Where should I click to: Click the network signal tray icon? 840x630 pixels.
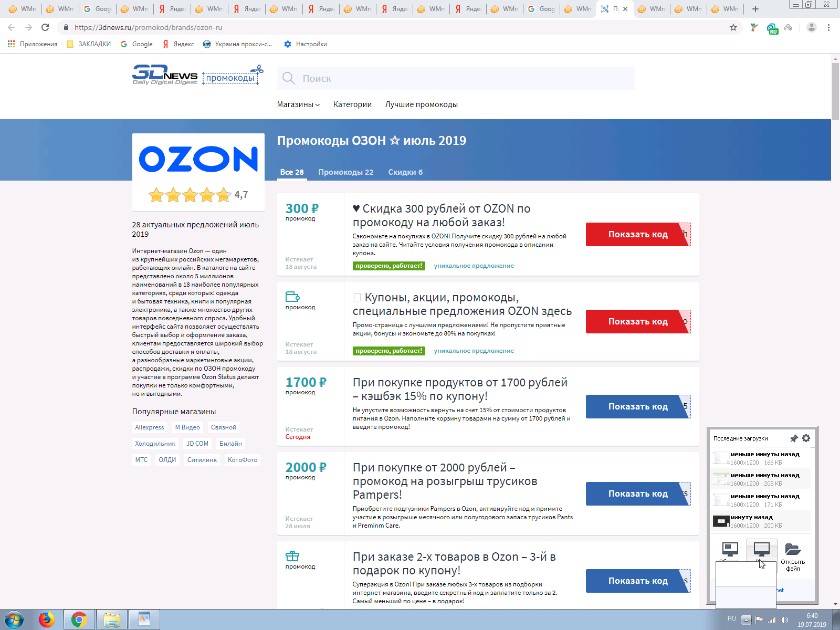pyautogui.click(x=772, y=620)
